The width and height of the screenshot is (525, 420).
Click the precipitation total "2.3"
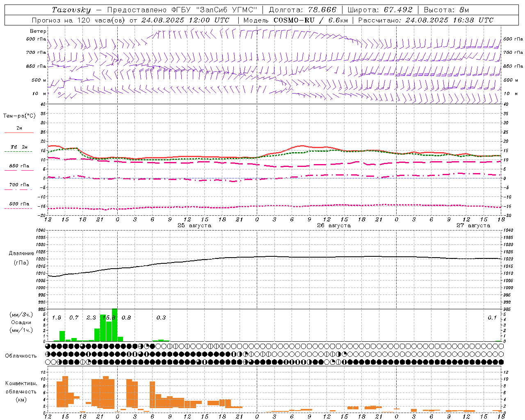(91, 318)
